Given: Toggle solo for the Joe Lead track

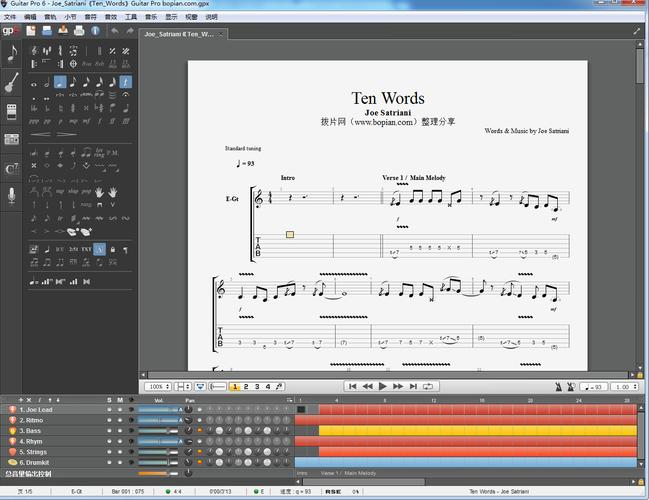Looking at the screenshot, I should [109, 409].
